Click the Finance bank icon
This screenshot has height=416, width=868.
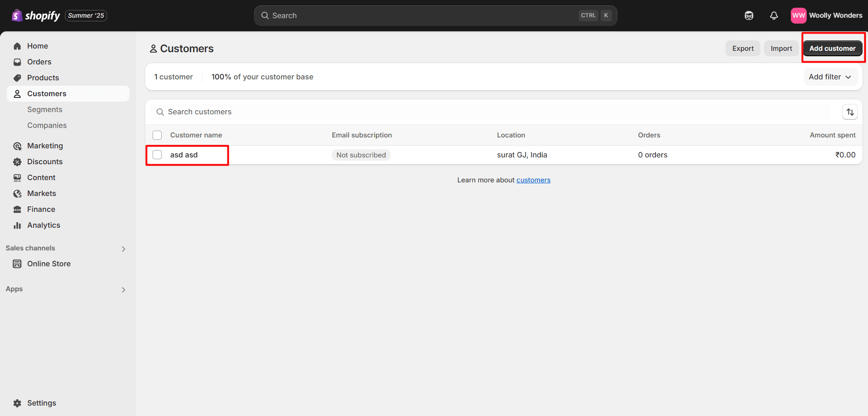pyautogui.click(x=17, y=209)
